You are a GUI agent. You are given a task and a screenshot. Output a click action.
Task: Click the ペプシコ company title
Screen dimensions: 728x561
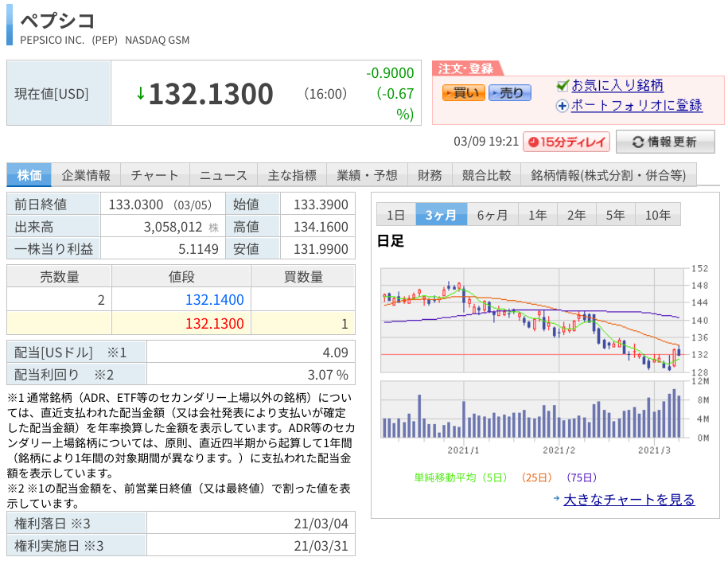(x=57, y=21)
